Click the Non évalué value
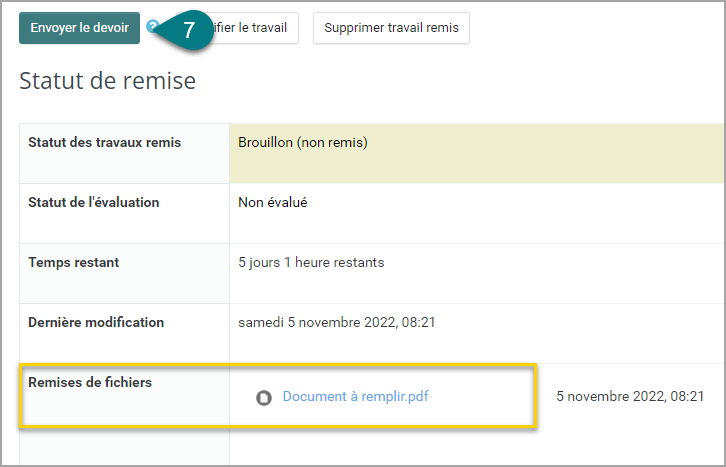The height and width of the screenshot is (467, 726). coord(273,202)
